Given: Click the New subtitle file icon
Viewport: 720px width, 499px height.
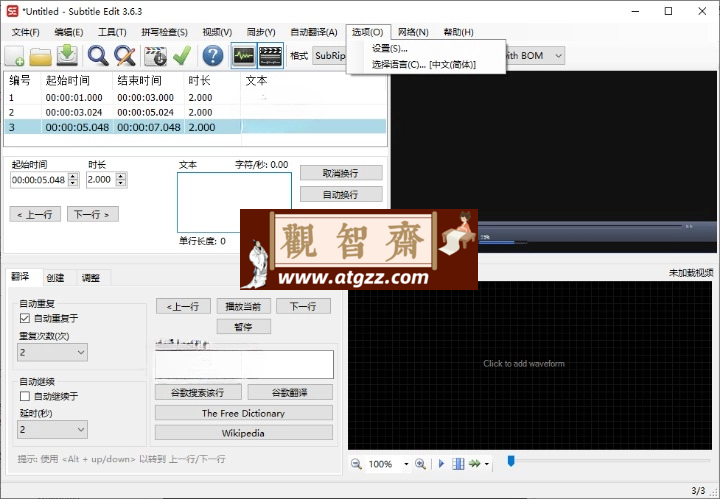Looking at the screenshot, I should [x=14, y=56].
